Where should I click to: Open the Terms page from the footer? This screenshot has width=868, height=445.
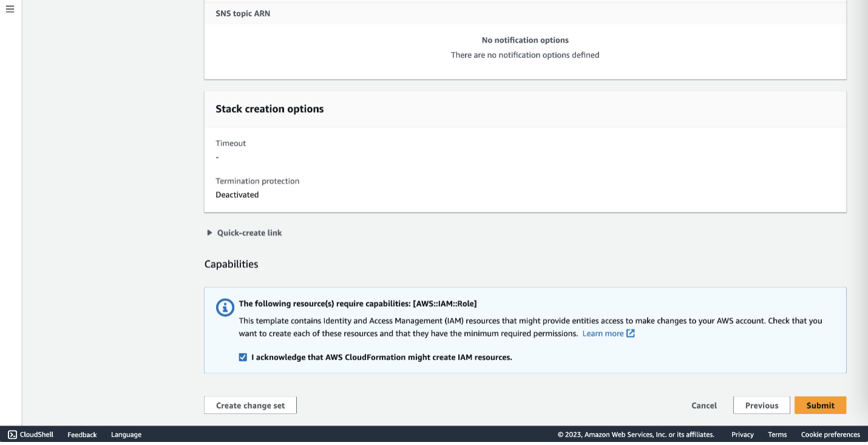777,434
